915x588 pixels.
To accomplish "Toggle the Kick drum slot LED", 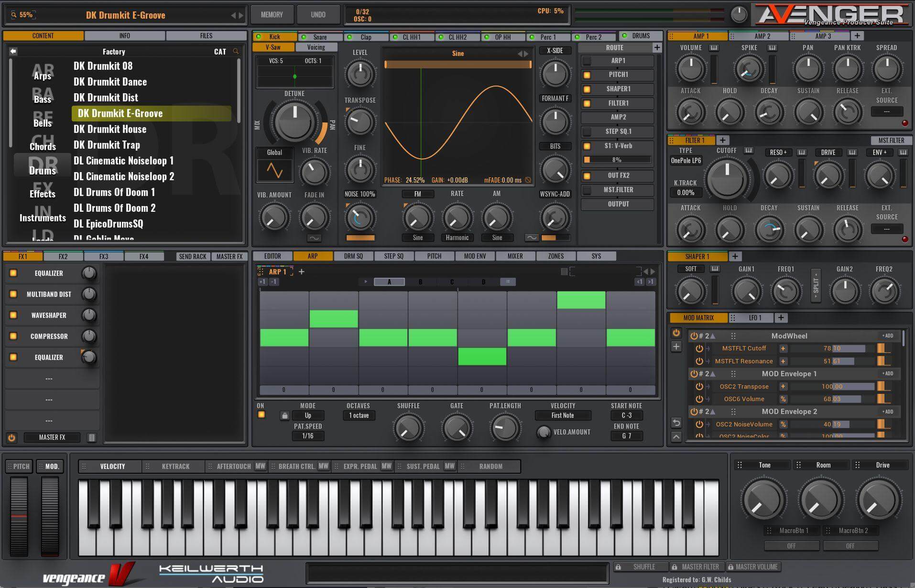I will click(x=259, y=37).
